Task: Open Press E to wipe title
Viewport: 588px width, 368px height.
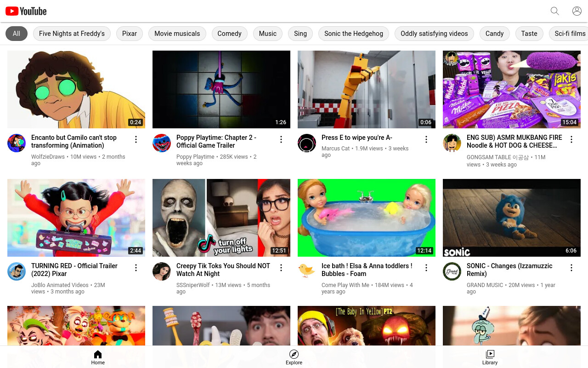Action: (x=357, y=138)
